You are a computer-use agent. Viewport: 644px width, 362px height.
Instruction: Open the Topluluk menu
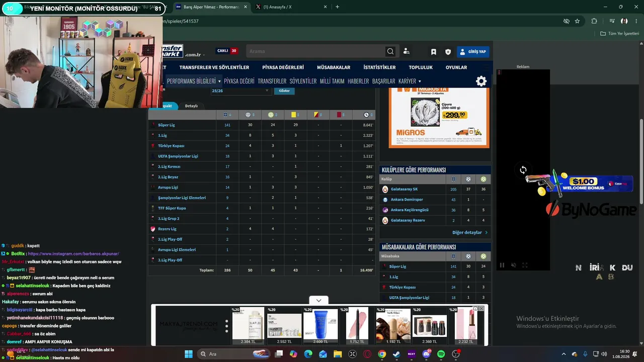point(421,67)
